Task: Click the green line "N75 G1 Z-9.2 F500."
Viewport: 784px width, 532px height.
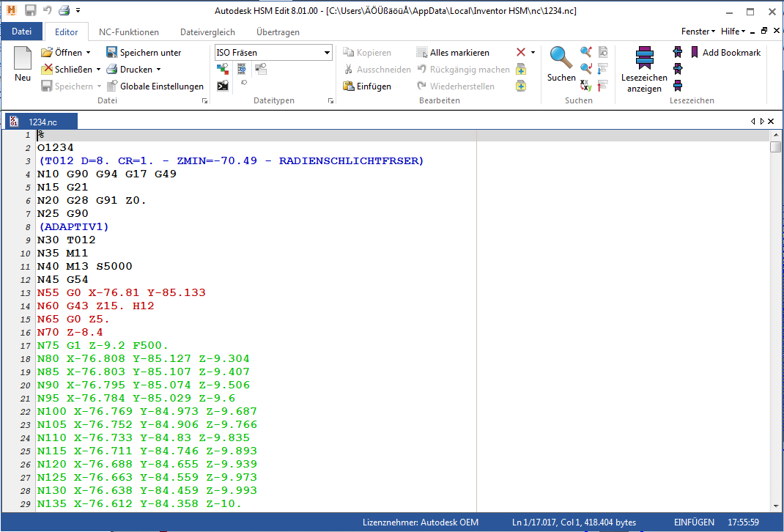Action: click(x=103, y=345)
